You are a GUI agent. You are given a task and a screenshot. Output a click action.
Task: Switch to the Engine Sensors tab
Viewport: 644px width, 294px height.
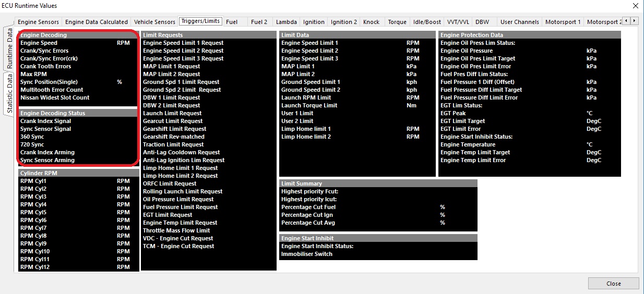(x=38, y=22)
